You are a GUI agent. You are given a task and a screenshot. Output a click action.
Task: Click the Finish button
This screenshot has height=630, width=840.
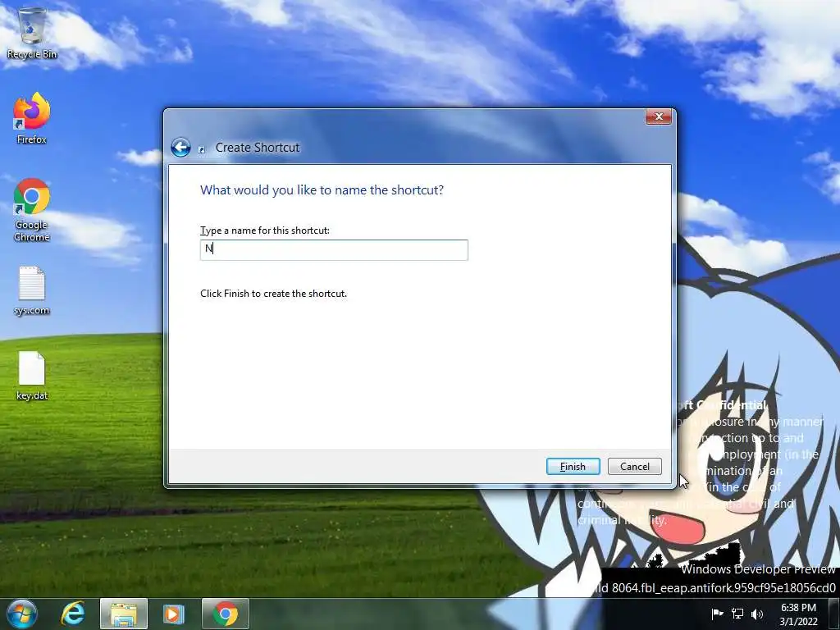pos(573,467)
